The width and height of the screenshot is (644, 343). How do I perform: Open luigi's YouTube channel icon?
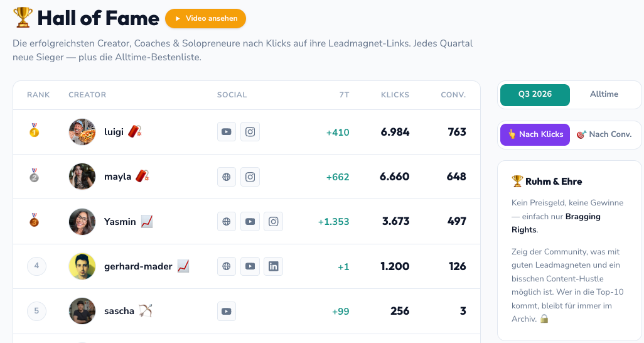tap(227, 131)
